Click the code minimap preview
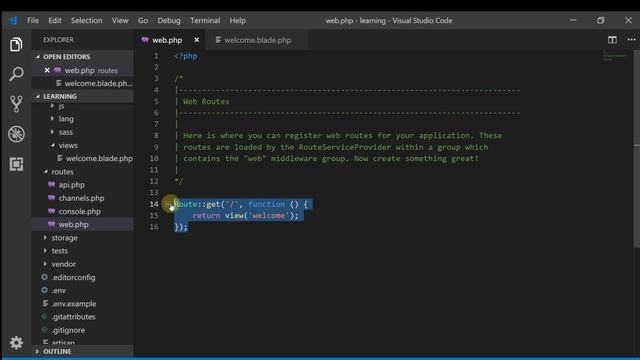Screen dimensions: 640x360 pos(614,57)
